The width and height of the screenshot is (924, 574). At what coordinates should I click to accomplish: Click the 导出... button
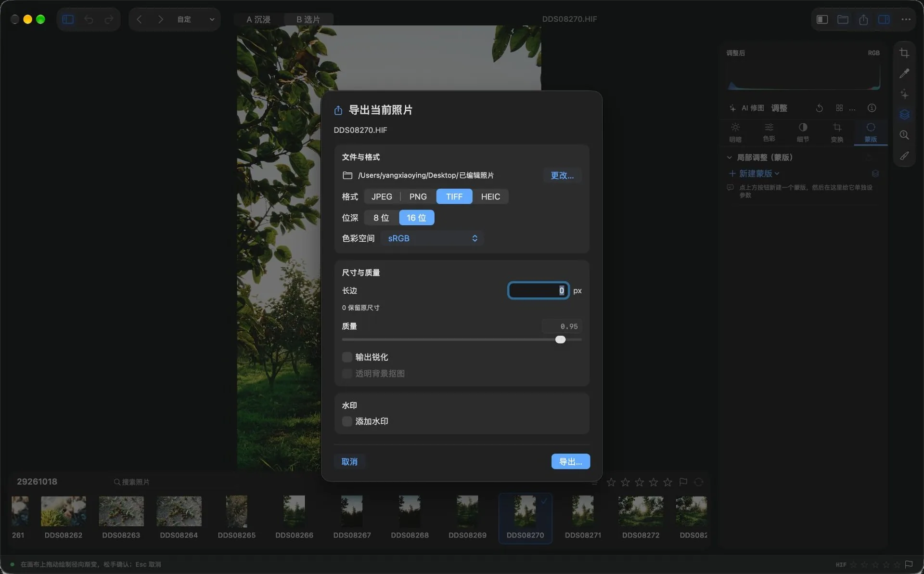pos(570,461)
